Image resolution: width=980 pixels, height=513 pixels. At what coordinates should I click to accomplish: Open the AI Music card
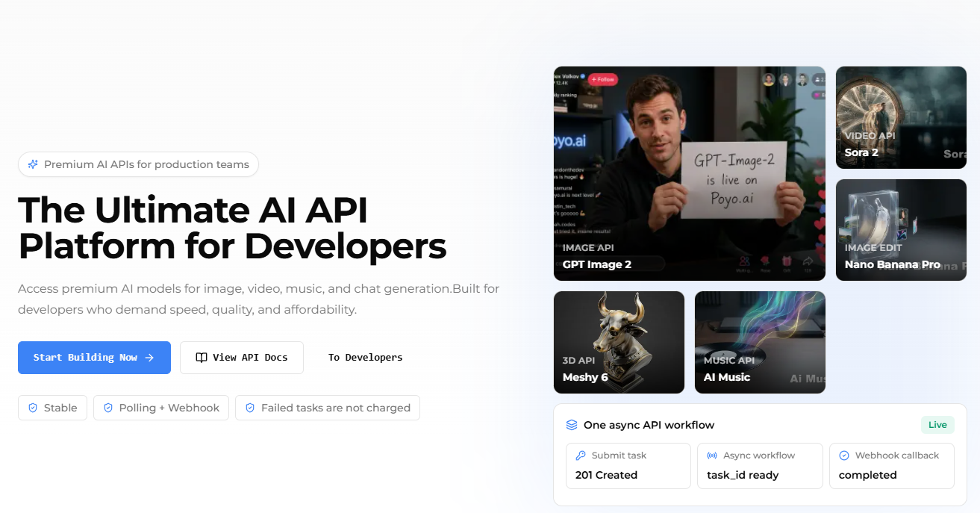pyautogui.click(x=760, y=342)
